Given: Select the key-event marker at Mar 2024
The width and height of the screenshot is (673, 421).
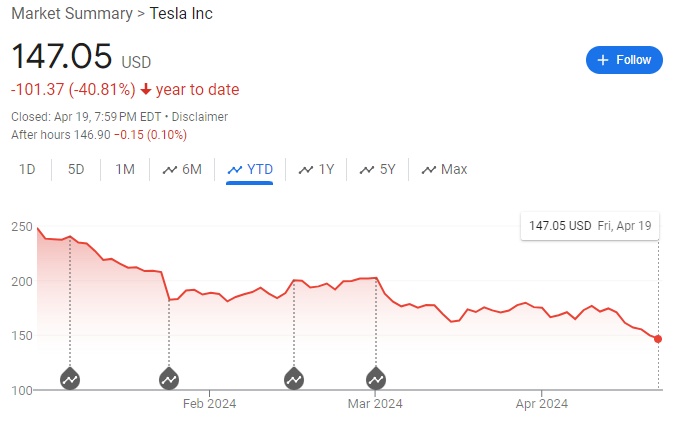Looking at the screenshot, I should (x=376, y=379).
